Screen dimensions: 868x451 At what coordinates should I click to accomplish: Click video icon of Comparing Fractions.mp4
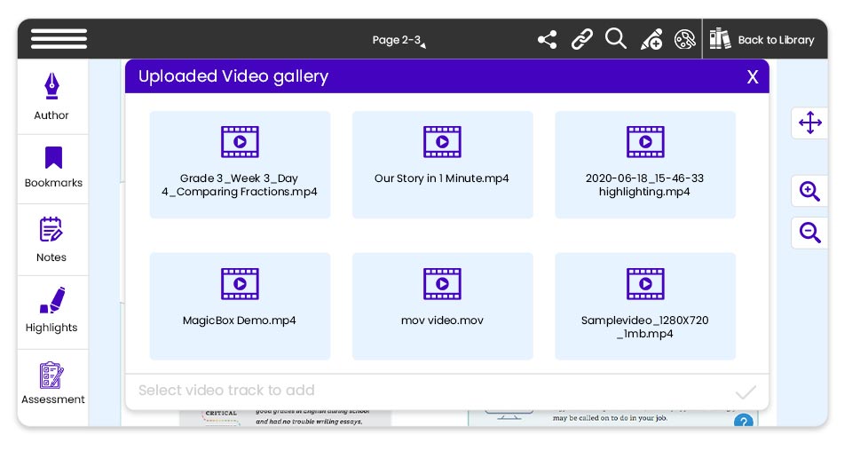tap(240, 142)
